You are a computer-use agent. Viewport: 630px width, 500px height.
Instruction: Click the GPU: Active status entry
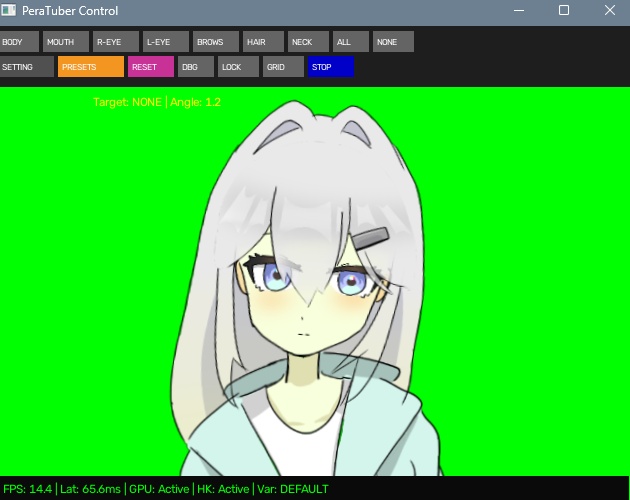tap(159, 489)
